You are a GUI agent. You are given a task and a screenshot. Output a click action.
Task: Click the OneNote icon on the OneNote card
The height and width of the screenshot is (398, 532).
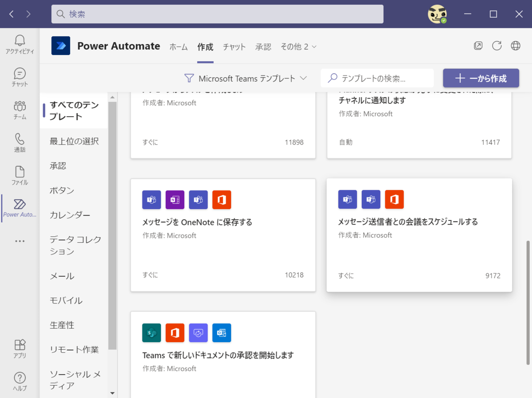(x=175, y=200)
